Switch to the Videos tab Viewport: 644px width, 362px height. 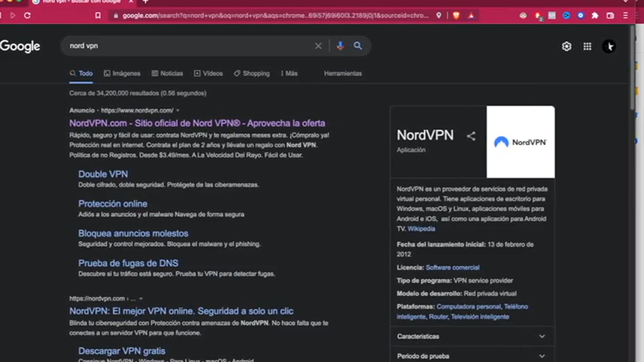coord(208,73)
